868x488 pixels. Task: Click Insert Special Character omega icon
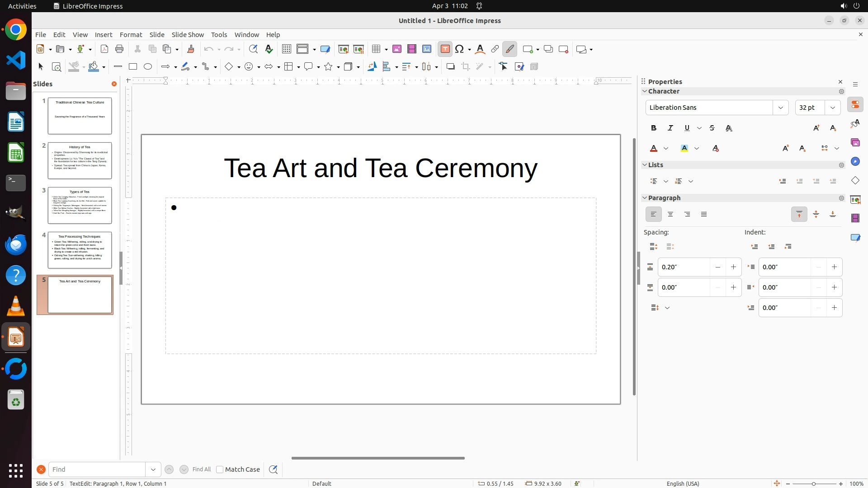point(460,49)
